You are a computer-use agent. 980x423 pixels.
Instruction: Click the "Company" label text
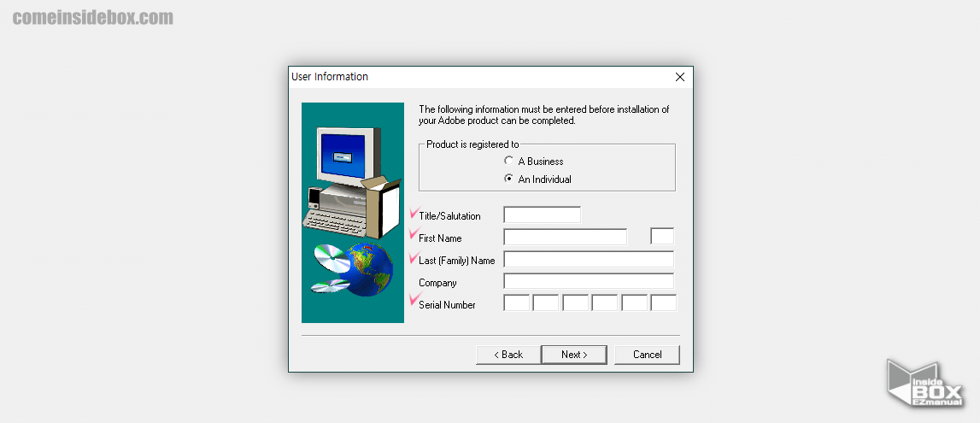coord(437,283)
